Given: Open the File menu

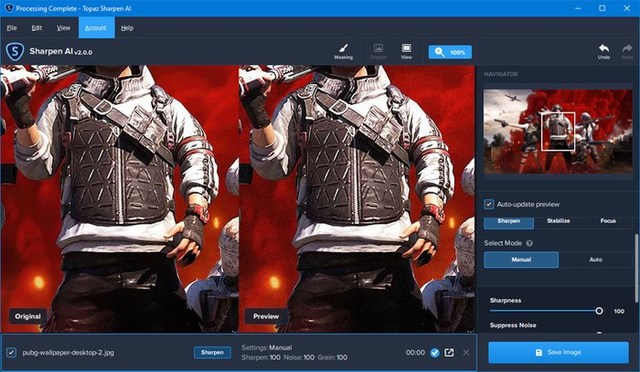Looking at the screenshot, I should pyautogui.click(x=12, y=28).
